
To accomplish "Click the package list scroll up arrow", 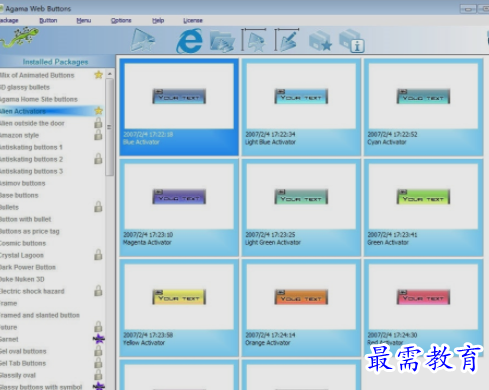I will [x=110, y=74].
